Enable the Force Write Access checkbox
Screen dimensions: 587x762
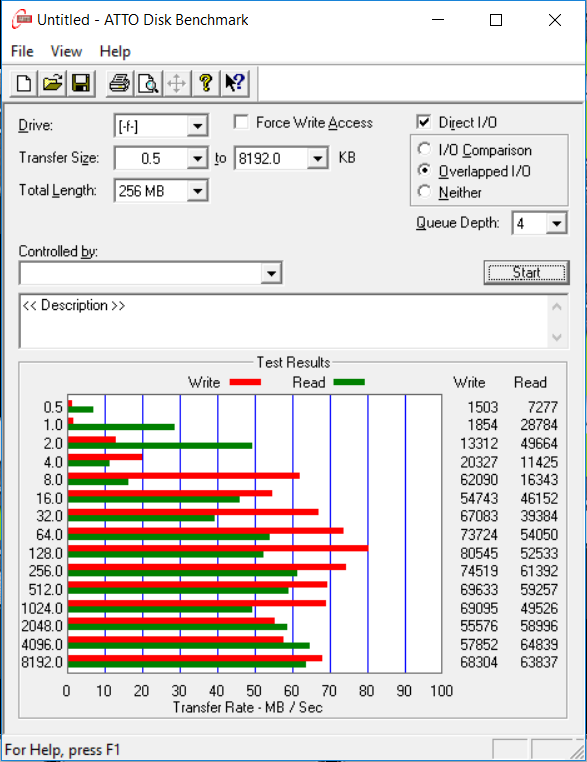[241, 122]
